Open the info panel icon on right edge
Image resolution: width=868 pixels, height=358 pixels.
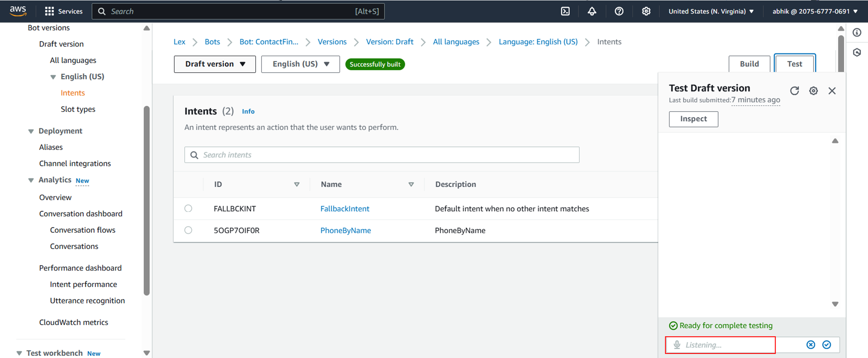856,32
